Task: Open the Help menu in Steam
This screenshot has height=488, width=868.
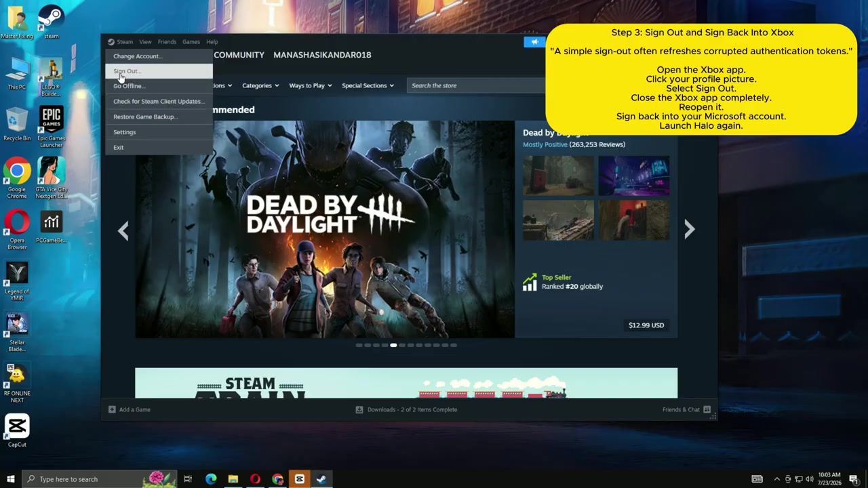Action: tap(212, 42)
